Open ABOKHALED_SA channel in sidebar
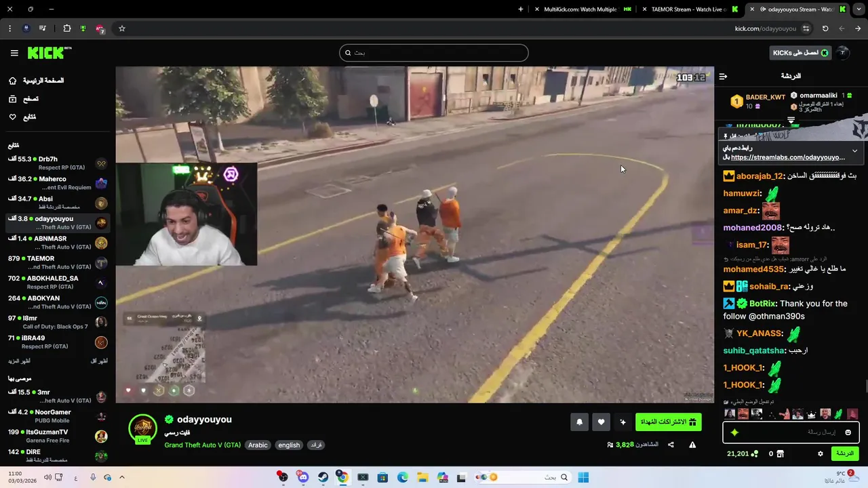 tap(58, 282)
